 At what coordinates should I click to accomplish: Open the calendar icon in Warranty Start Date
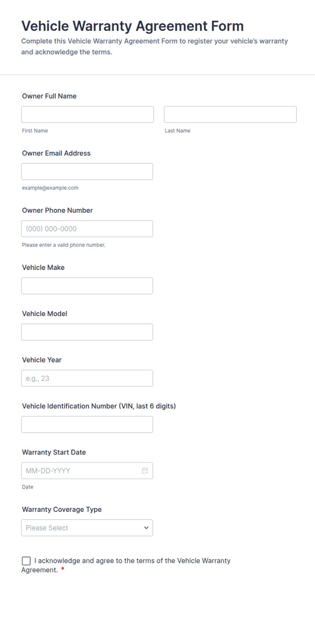[145, 471]
